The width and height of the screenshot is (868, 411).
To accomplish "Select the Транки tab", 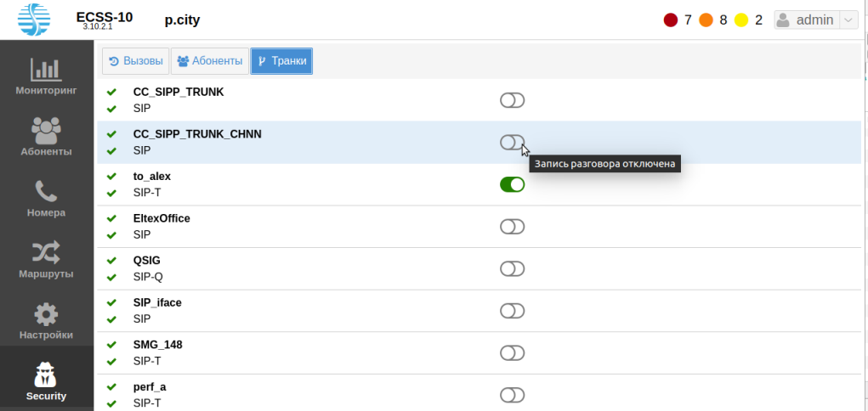I will pyautogui.click(x=281, y=61).
